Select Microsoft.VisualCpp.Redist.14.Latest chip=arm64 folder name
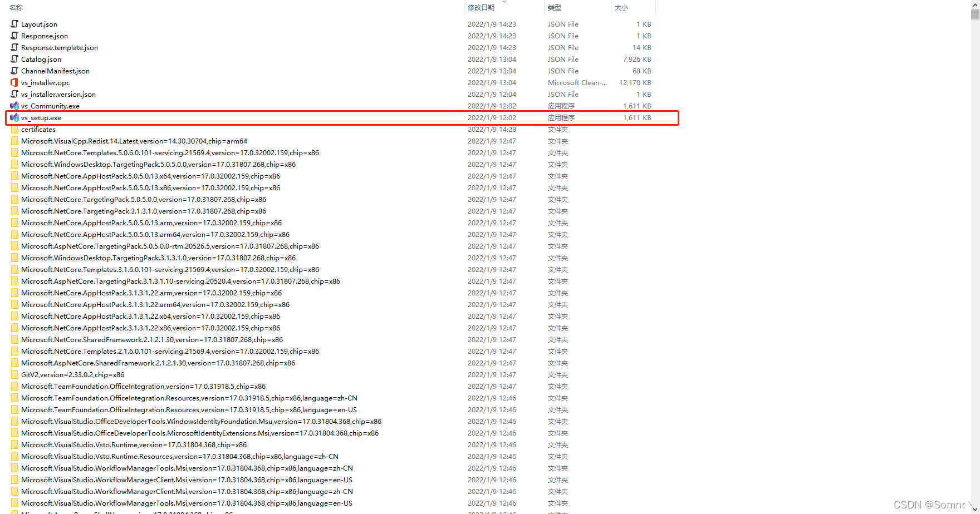Screen dimensions: 980x514 coord(134,141)
